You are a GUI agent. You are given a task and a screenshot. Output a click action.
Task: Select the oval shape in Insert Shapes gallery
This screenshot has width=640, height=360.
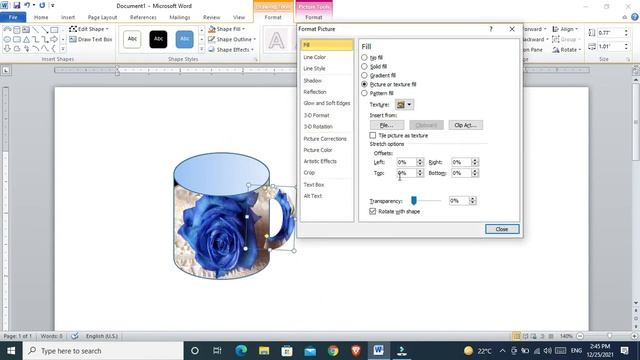pos(7,40)
